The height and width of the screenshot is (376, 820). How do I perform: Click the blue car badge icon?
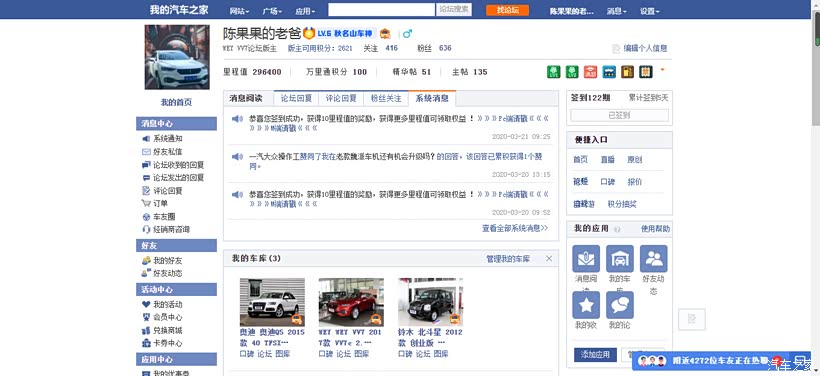tap(609, 72)
